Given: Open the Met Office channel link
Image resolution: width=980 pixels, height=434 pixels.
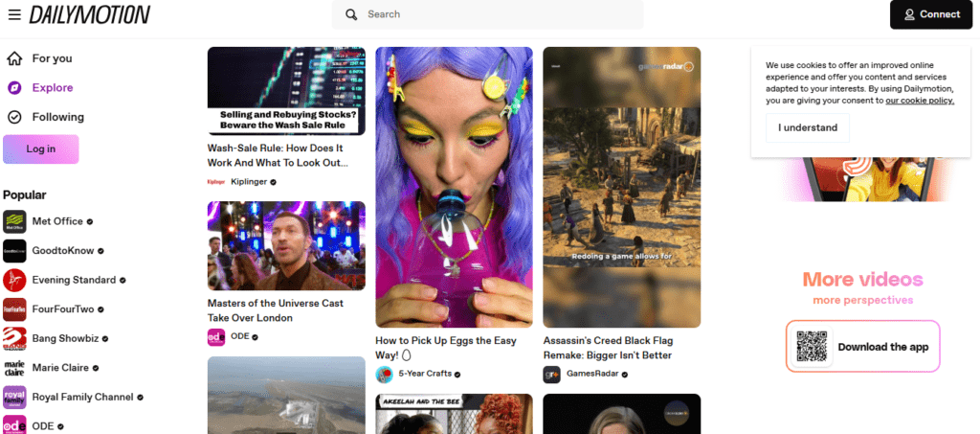Looking at the screenshot, I should click(57, 221).
